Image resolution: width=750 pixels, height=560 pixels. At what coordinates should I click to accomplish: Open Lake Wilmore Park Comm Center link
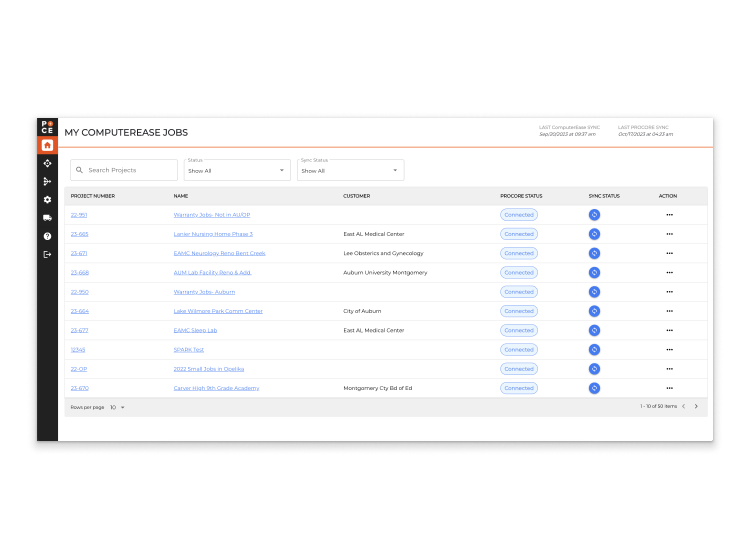[x=218, y=311]
